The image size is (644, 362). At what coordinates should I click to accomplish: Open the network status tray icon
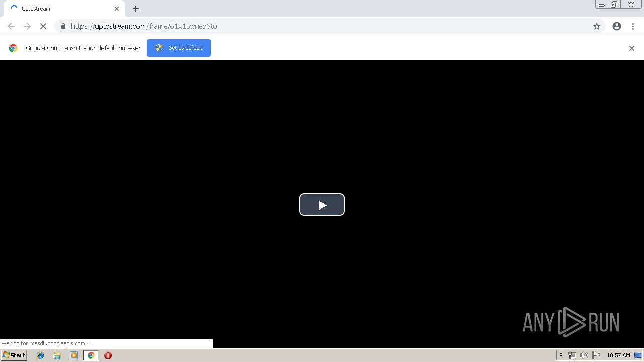tap(572, 355)
